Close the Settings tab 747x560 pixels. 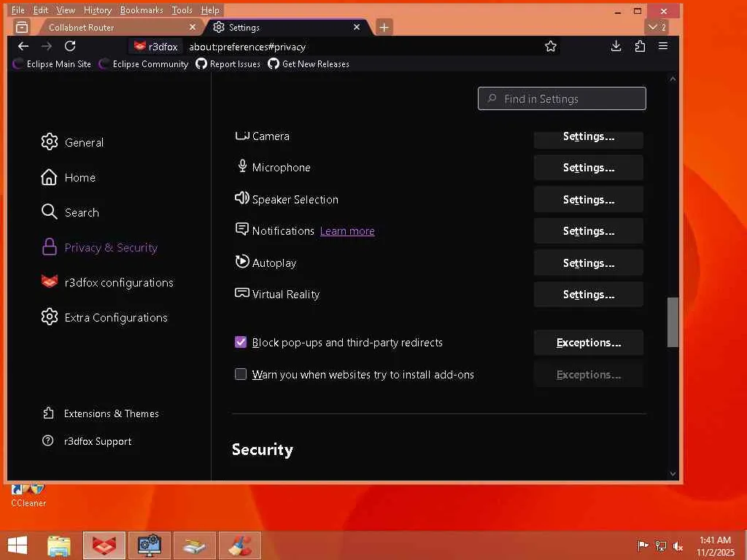(356, 27)
